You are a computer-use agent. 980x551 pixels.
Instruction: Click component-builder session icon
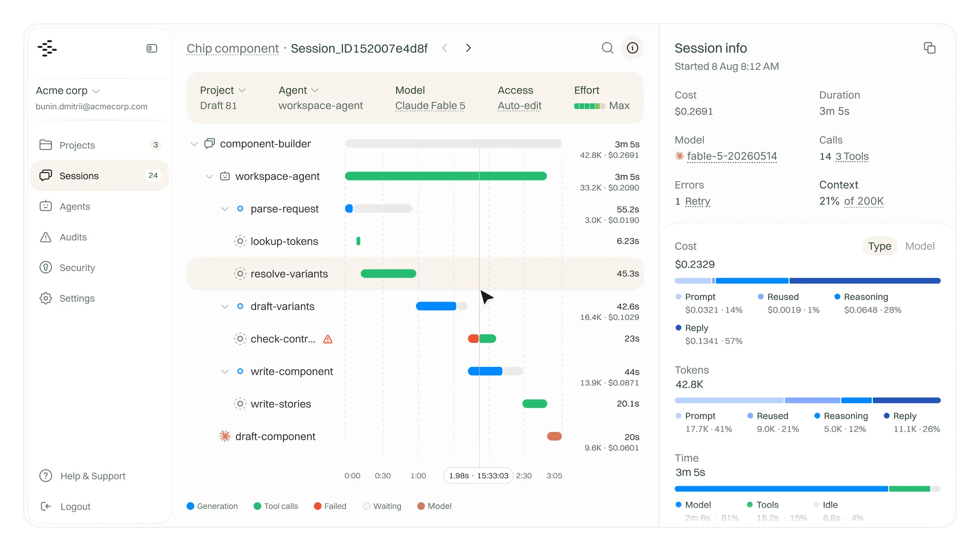tap(209, 143)
